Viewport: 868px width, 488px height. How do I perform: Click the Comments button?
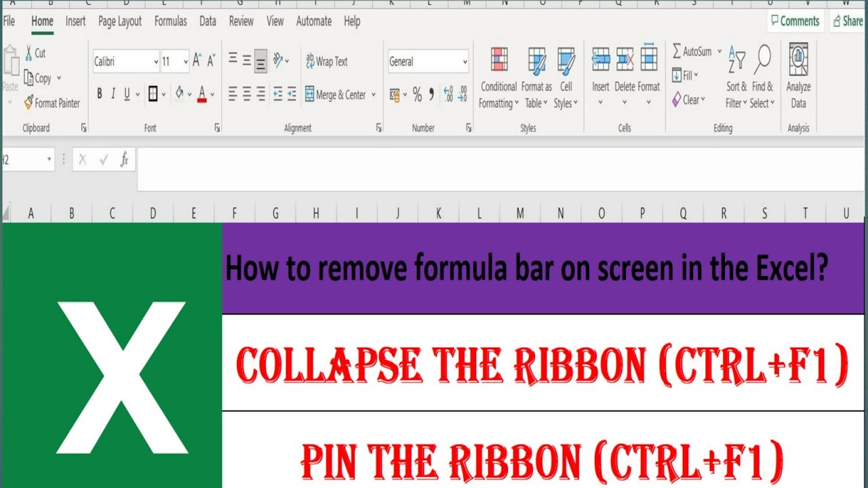click(x=795, y=21)
